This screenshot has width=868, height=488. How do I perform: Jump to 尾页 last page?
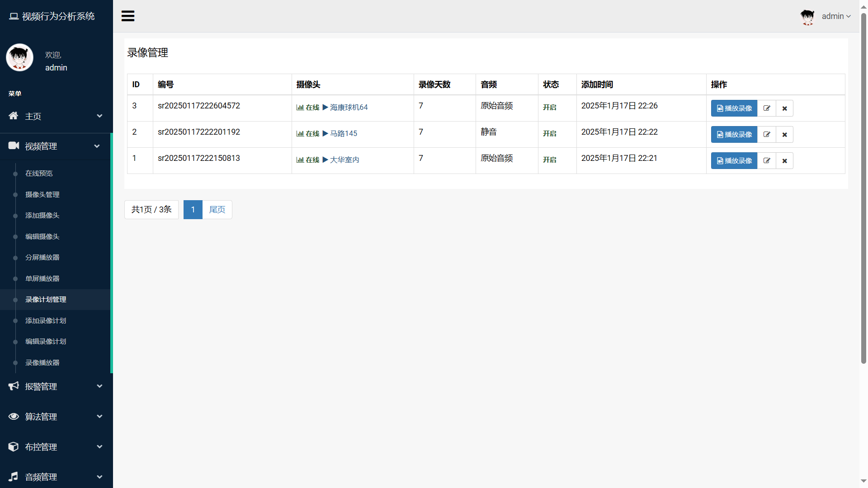pyautogui.click(x=217, y=210)
